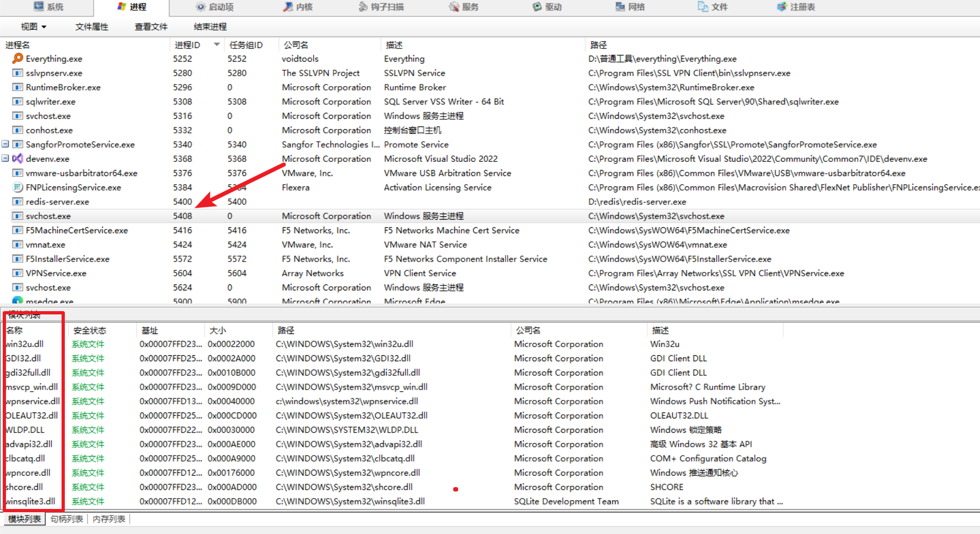Select the clbcatq.dll module row
Screen dimensions: 980x534
click(392, 458)
